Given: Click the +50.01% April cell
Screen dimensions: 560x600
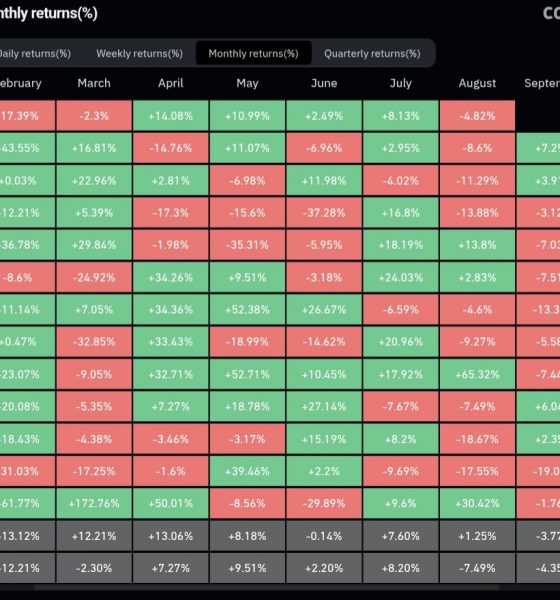Looking at the screenshot, I should [x=171, y=503].
